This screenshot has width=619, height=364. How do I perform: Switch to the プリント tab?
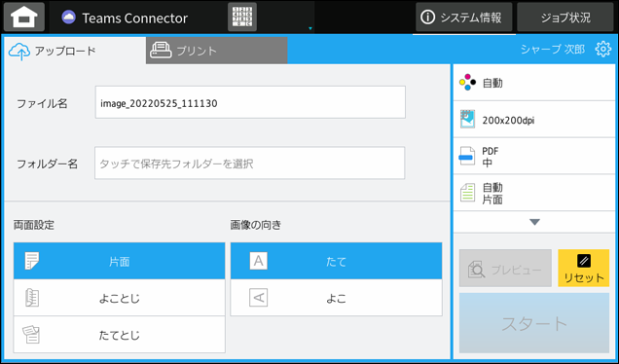click(216, 51)
